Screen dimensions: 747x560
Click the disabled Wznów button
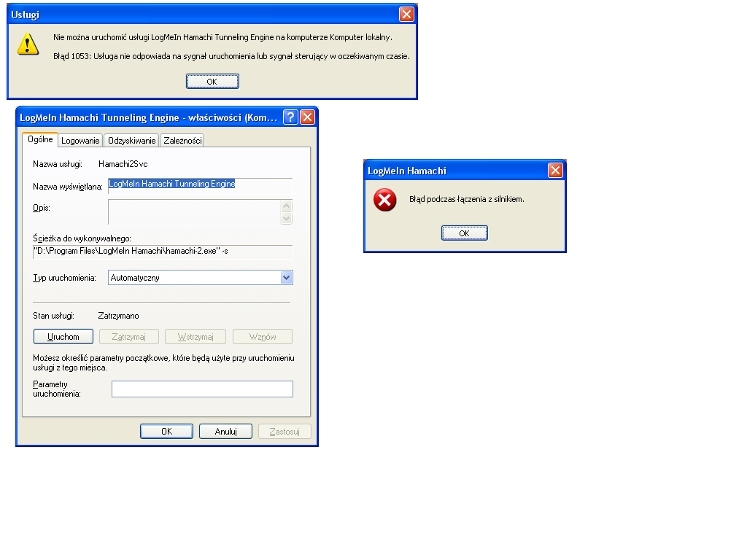(x=263, y=337)
